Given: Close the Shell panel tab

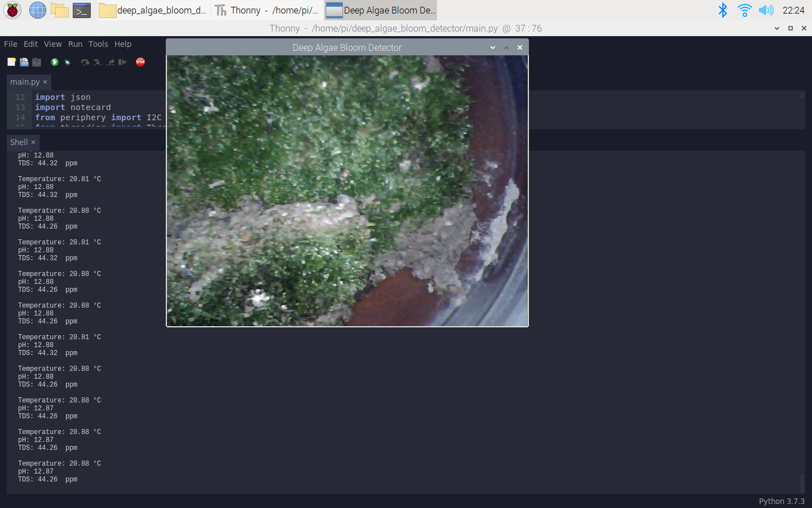Looking at the screenshot, I should pos(33,142).
